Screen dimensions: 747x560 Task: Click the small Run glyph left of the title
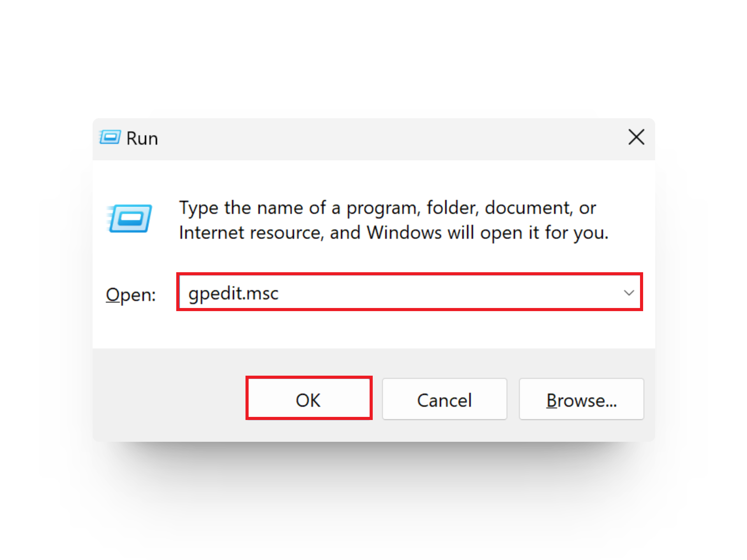click(110, 138)
